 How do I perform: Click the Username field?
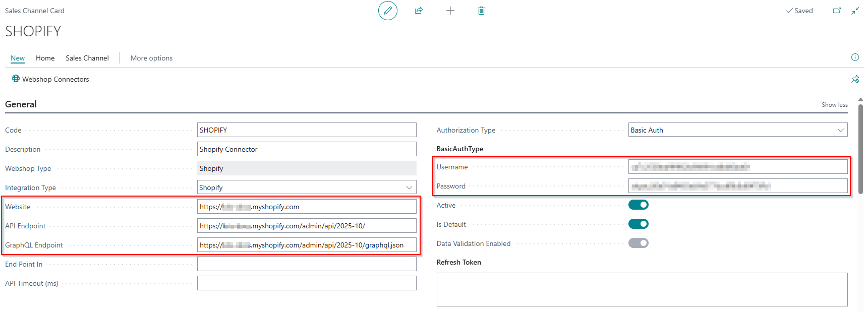[738, 167]
